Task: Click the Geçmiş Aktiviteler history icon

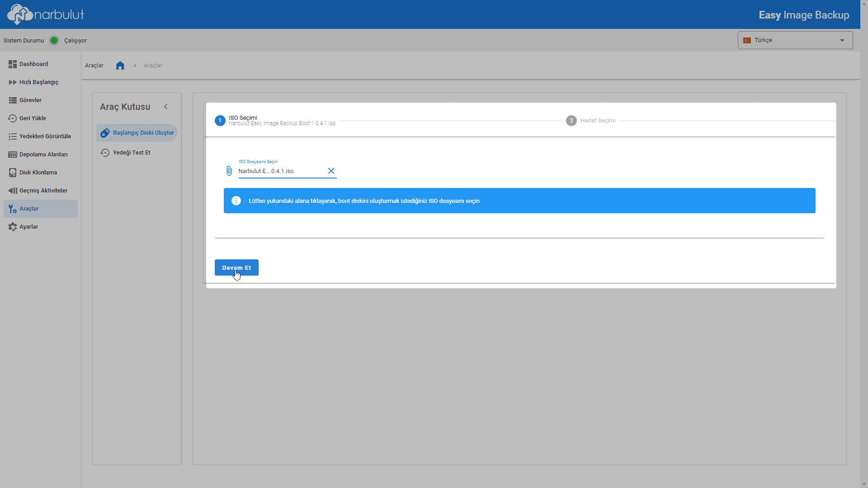Action: point(13,191)
